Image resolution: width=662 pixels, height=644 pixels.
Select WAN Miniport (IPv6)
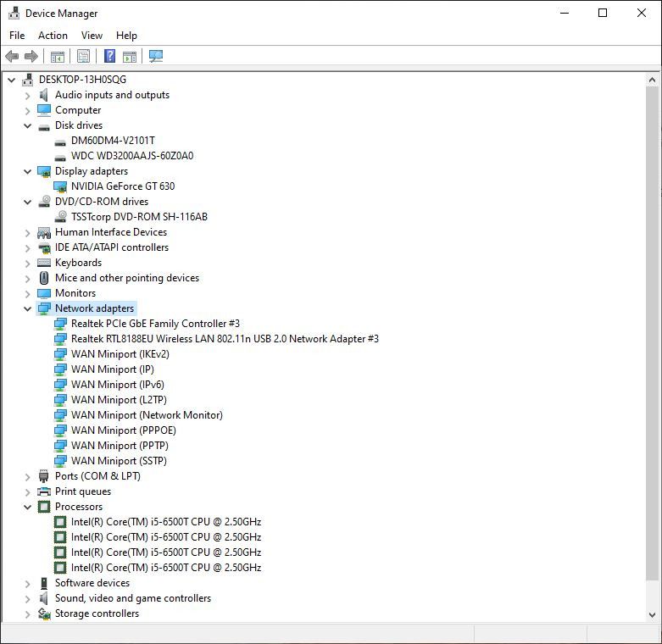click(x=117, y=385)
